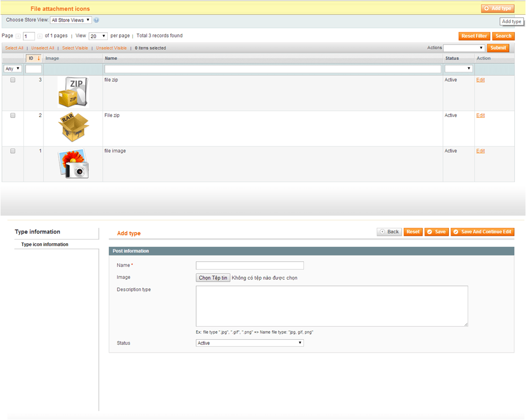This screenshot has width=526, height=420.
Task: Click the ZIP file icon thumbnail
Action: pyautogui.click(x=73, y=92)
